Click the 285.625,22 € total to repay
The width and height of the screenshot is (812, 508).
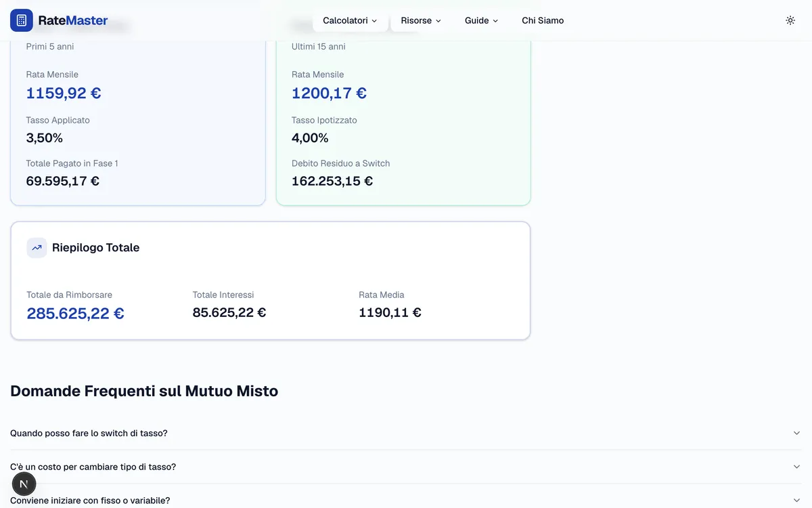click(75, 314)
